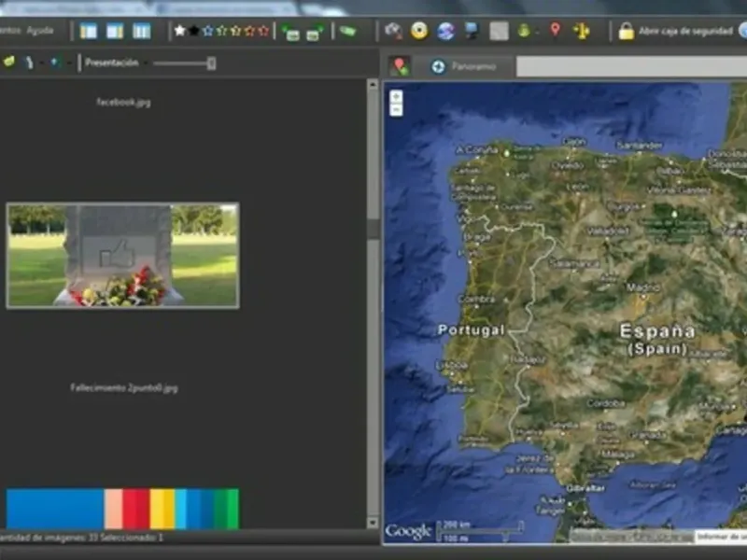
Task: Switch to layout with left panel highlighted
Action: click(x=88, y=32)
